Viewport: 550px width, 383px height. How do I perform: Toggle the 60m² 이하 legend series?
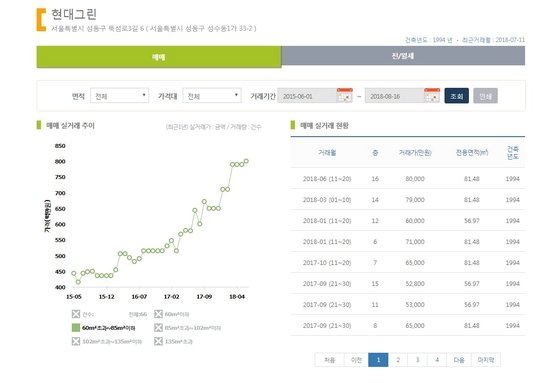click(158, 314)
